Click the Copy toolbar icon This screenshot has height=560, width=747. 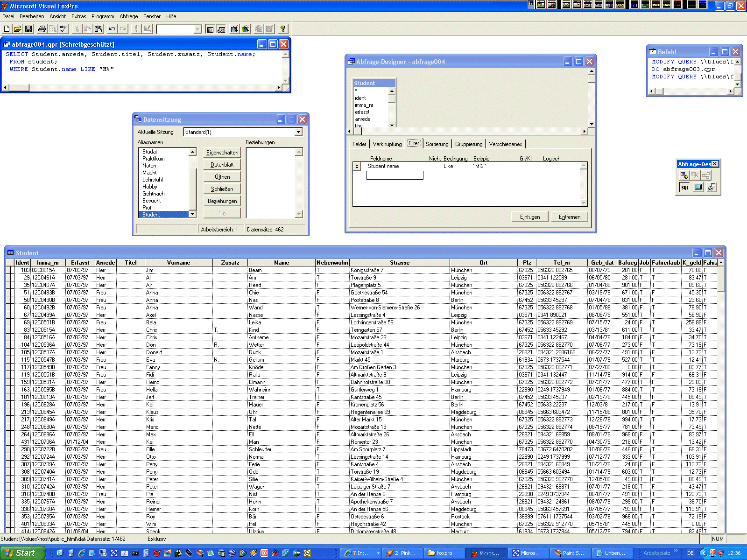87,29
